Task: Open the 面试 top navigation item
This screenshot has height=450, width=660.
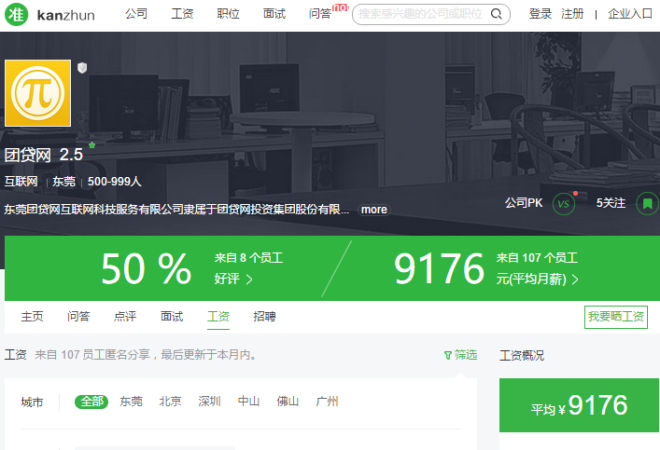Action: 274,14
